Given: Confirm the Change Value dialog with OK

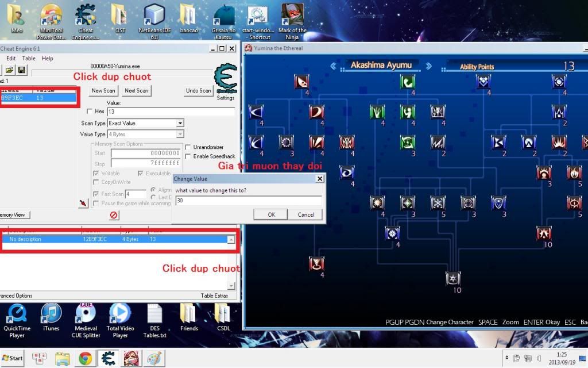Looking at the screenshot, I should [271, 214].
